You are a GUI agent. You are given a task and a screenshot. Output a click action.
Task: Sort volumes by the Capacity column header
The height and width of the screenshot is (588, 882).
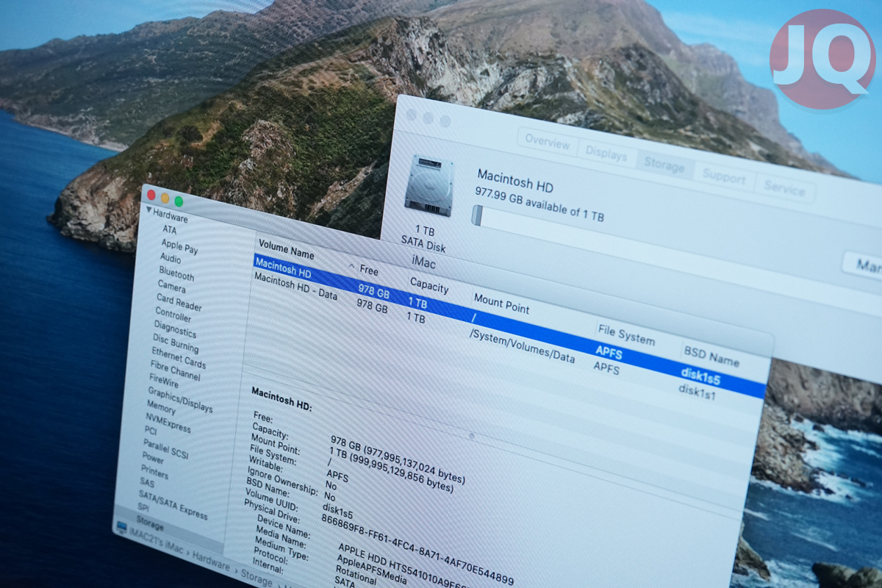tap(429, 284)
